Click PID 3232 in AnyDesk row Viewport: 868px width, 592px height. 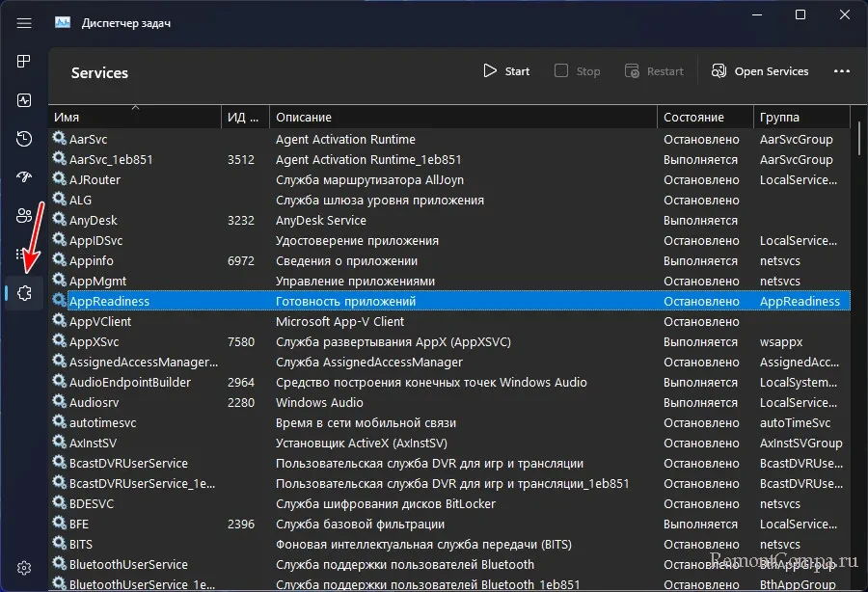(241, 220)
